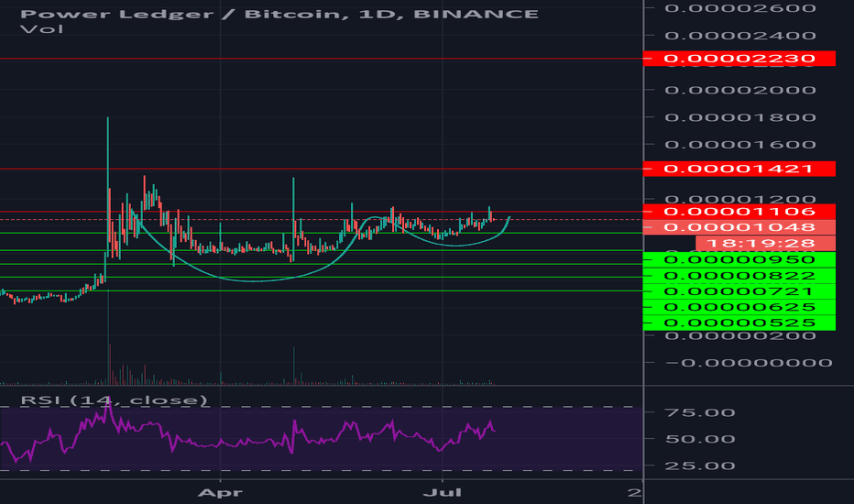Screen dimensions: 854x504
Task: Click the RSI 25.00 scale value
Action: tap(700, 466)
